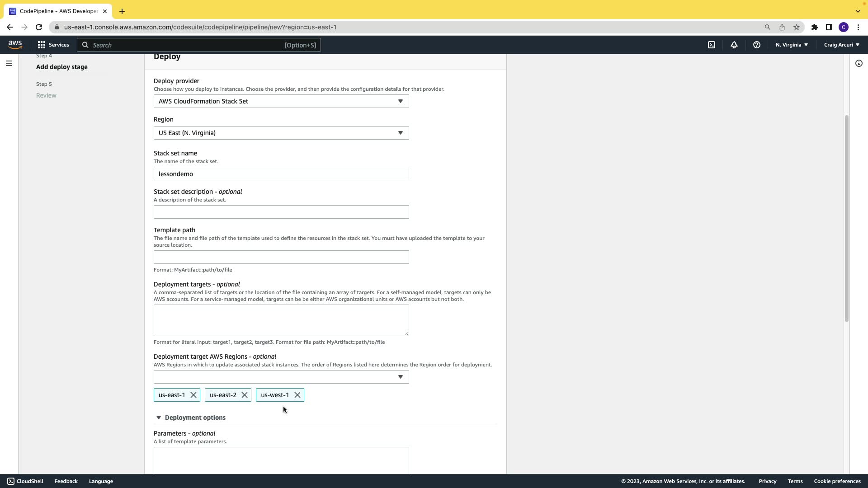Remove the us-east-1 region tag
Screen dimensions: 868x488
(x=193, y=395)
